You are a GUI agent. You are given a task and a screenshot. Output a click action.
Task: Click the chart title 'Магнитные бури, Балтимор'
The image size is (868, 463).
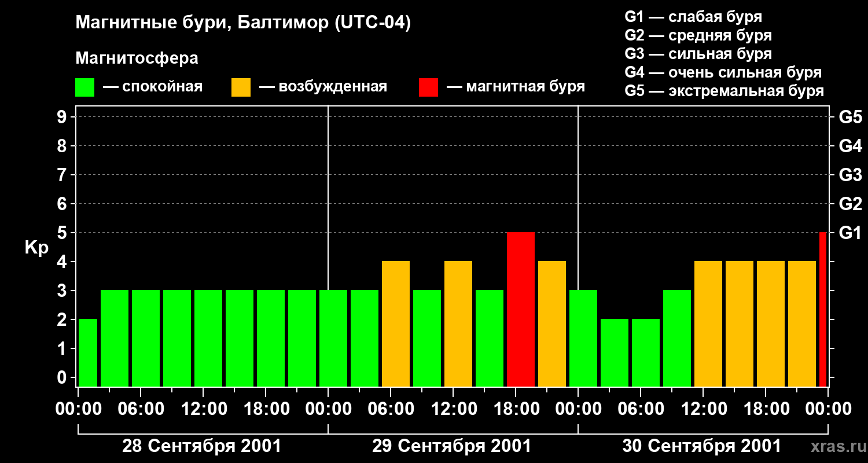[243, 23]
